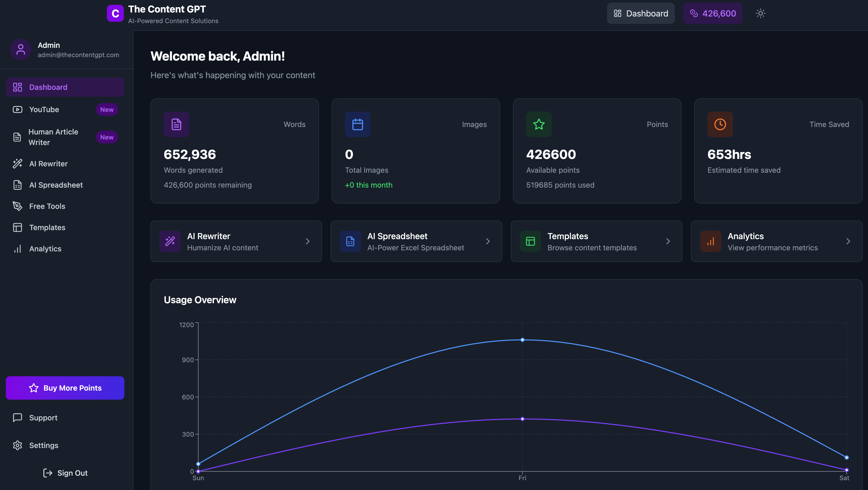Viewport: 868px width, 490px height.
Task: Click the orange bar chart icon in Analytics card
Action: pos(711,241)
